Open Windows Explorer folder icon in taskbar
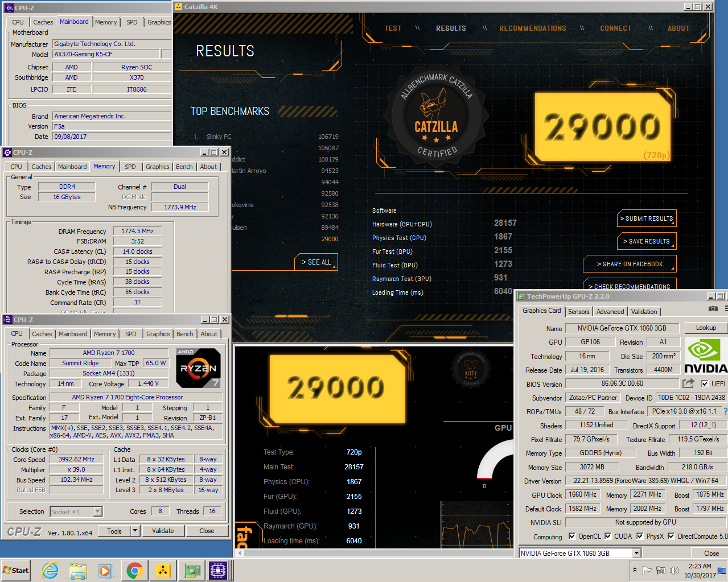Image resolution: width=728 pixels, height=582 pixels. pyautogui.click(x=78, y=570)
